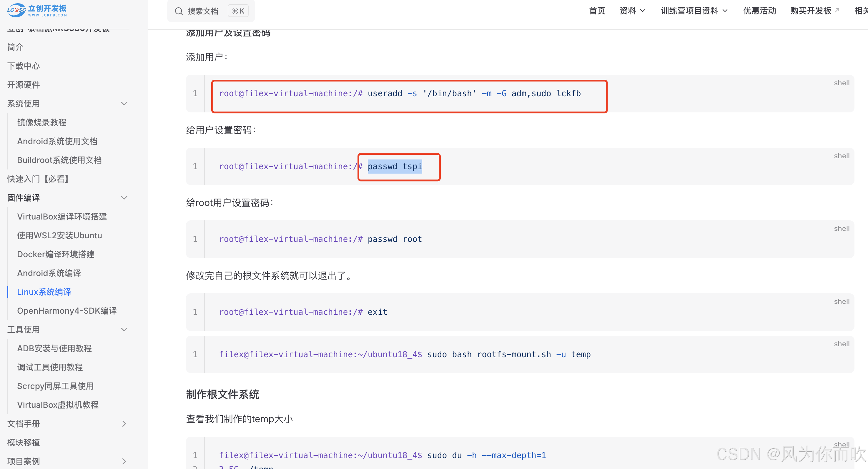Open 简介 in the sidebar
The height and width of the screenshot is (469, 868).
click(x=16, y=47)
